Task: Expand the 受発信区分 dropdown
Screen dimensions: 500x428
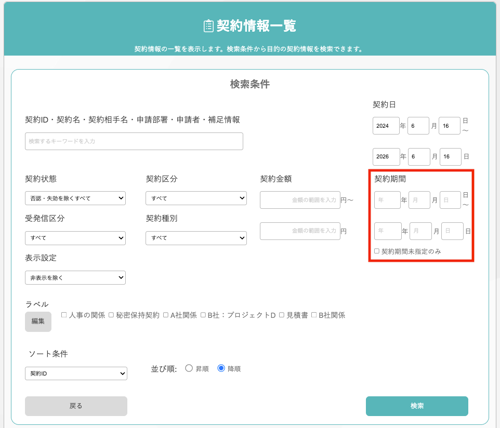Action: click(75, 238)
